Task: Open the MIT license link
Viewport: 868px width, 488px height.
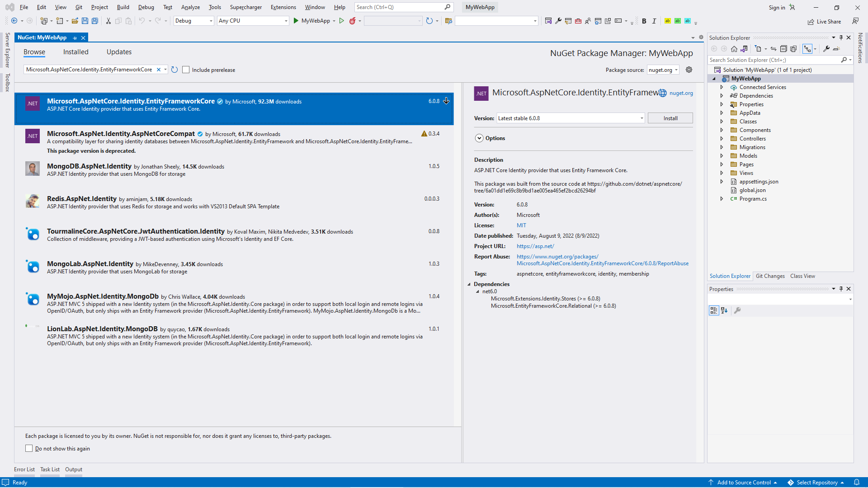Action: click(521, 225)
